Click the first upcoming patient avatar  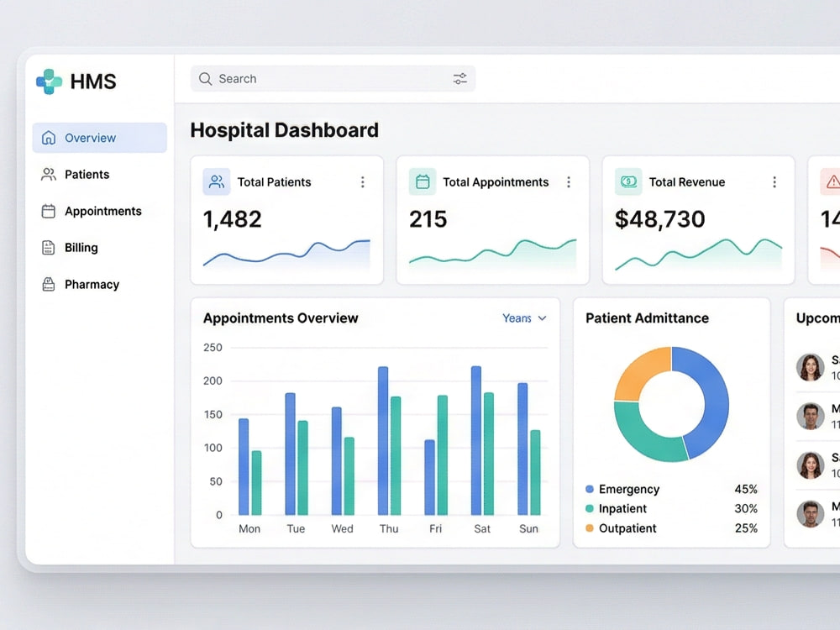tap(810, 368)
